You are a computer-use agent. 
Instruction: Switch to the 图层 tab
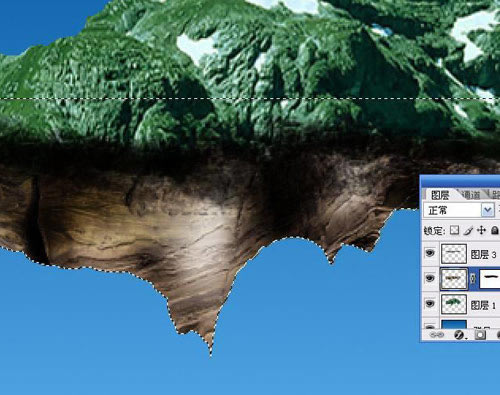pyautogui.click(x=440, y=195)
